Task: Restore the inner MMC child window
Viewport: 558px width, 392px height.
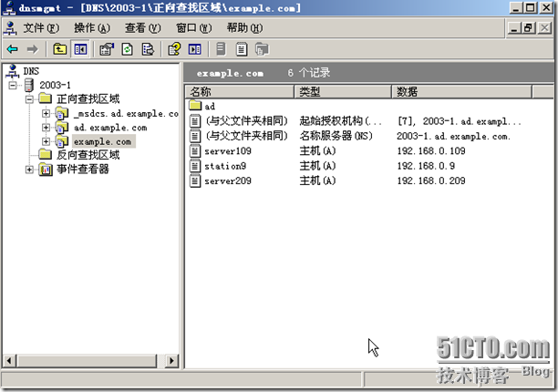Action: point(529,28)
